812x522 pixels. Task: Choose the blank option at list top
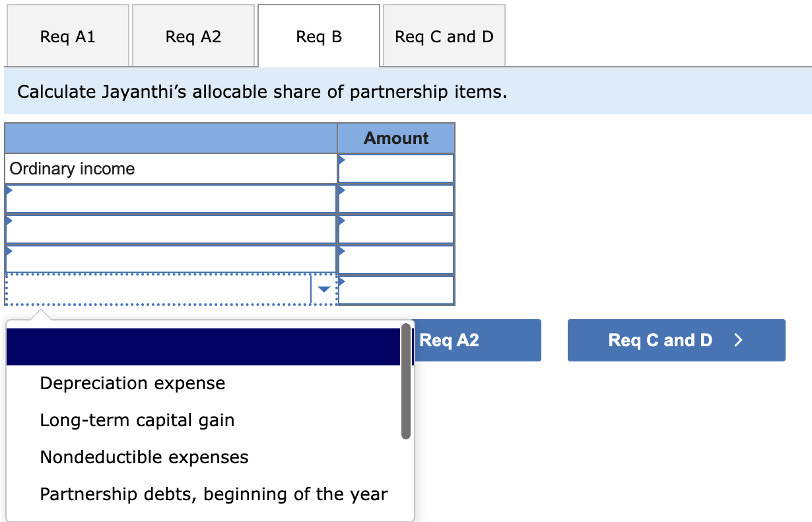198,346
